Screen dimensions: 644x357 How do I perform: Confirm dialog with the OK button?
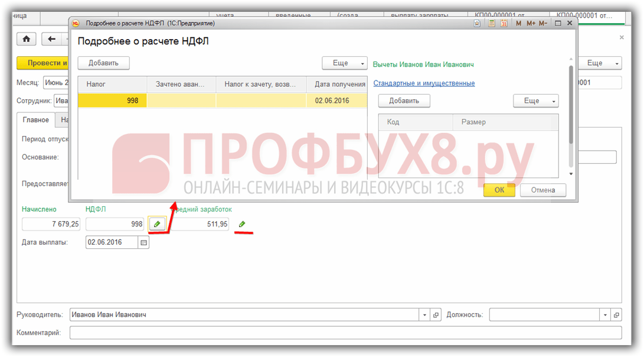499,190
